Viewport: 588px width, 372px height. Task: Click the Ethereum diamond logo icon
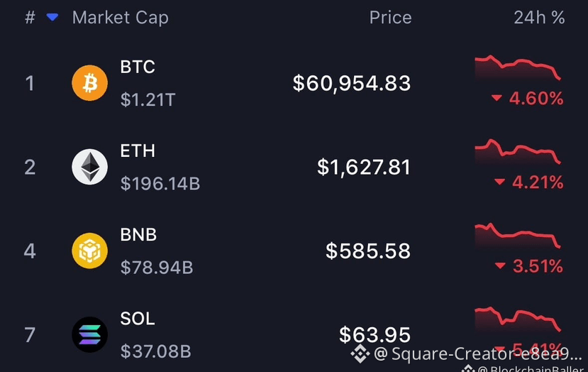point(89,167)
